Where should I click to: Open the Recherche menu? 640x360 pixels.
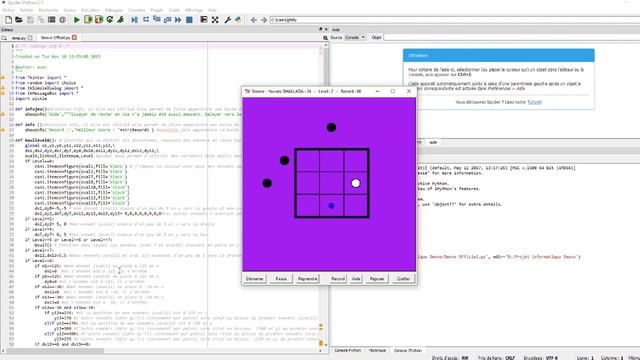(x=48, y=10)
